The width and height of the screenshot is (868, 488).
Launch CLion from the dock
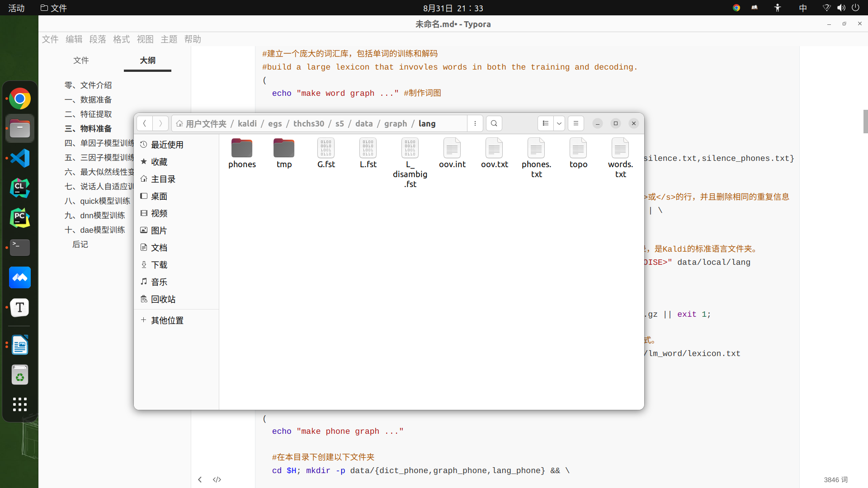(20, 188)
